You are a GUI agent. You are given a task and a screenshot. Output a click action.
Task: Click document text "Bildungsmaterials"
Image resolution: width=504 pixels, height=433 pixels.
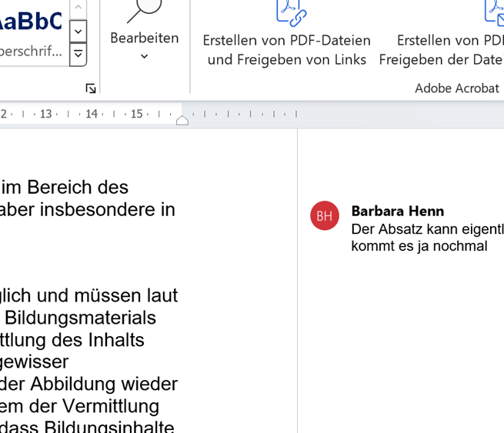pyautogui.click(x=80, y=318)
